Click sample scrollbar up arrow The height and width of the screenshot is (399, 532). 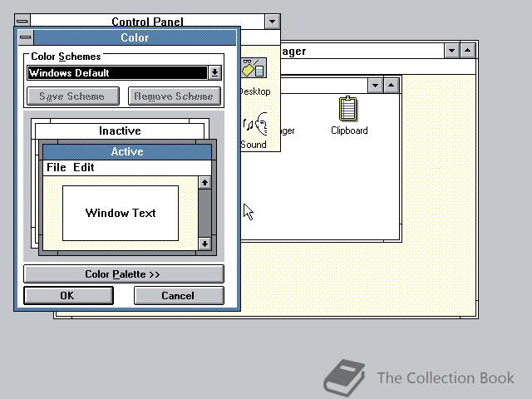pyautogui.click(x=204, y=183)
